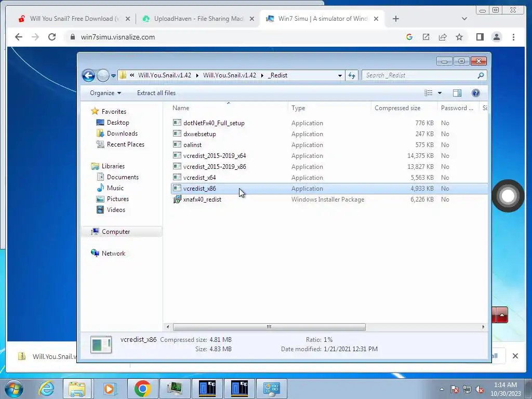Select Computer in navigation pane

(x=116, y=232)
